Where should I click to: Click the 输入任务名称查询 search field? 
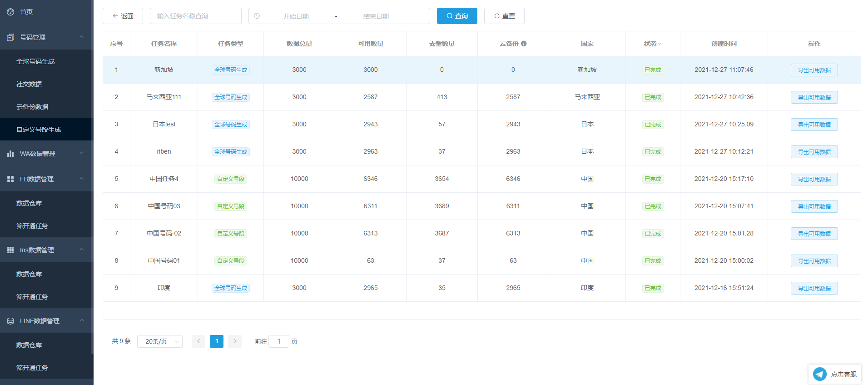pyautogui.click(x=196, y=16)
